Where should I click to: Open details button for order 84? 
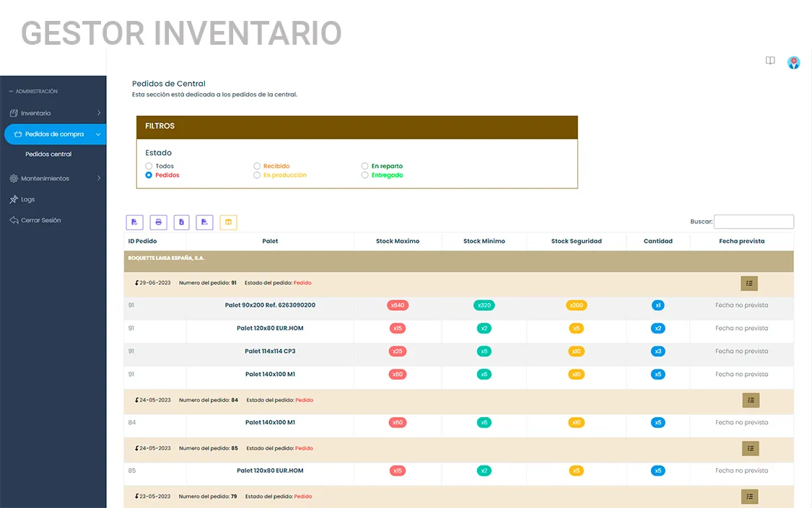tap(751, 400)
